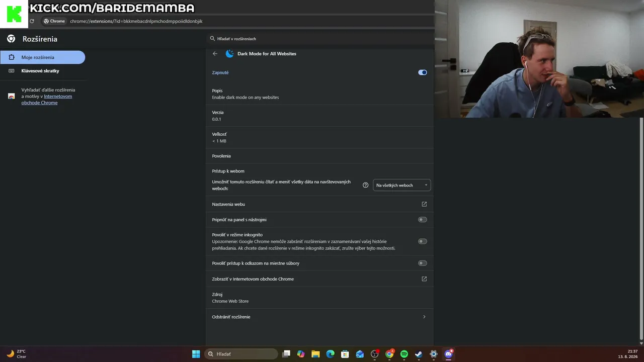Expand Odstrániť rozšírenie with the chevron arrow

[424, 317]
